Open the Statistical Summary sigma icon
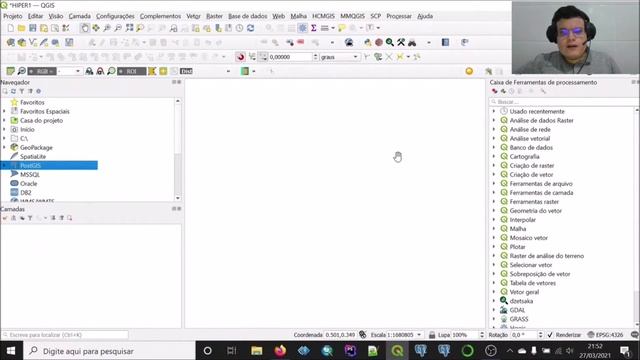Image resolution: width=640 pixels, height=360 pixels. tap(313, 28)
